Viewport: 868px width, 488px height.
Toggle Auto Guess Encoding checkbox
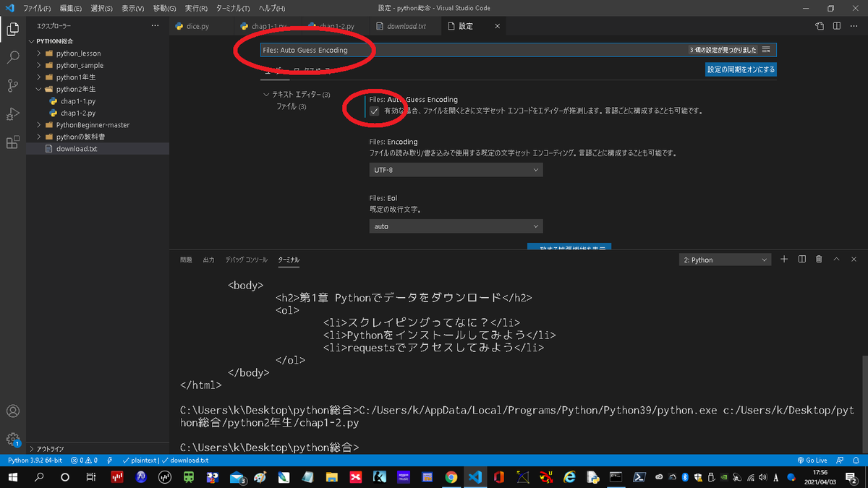(x=374, y=111)
